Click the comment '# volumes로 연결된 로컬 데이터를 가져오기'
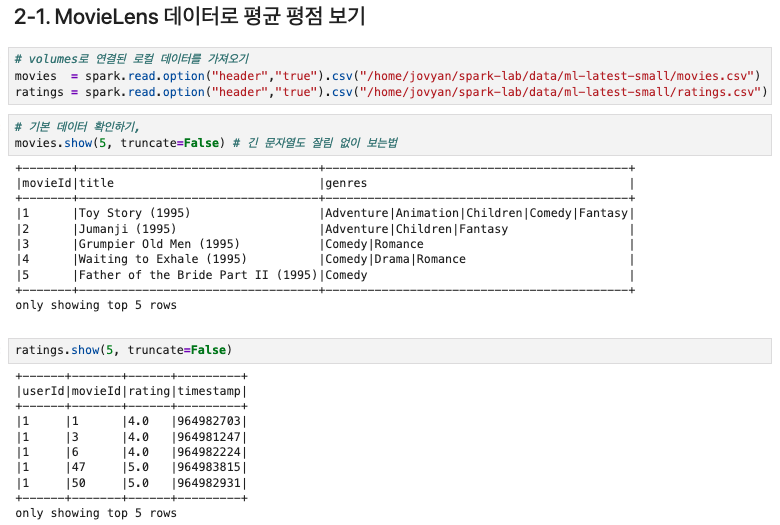The width and height of the screenshot is (780, 525). click(x=132, y=59)
